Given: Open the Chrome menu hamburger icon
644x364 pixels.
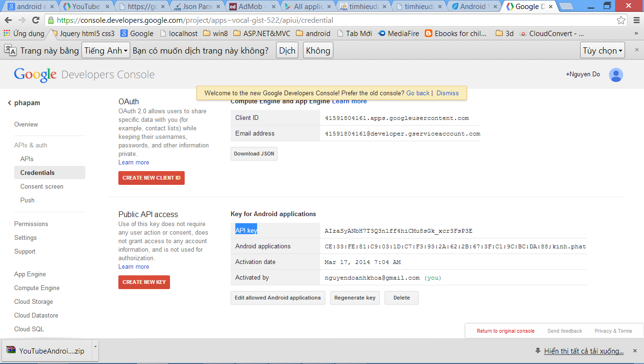Looking at the screenshot, I should pos(635,20).
